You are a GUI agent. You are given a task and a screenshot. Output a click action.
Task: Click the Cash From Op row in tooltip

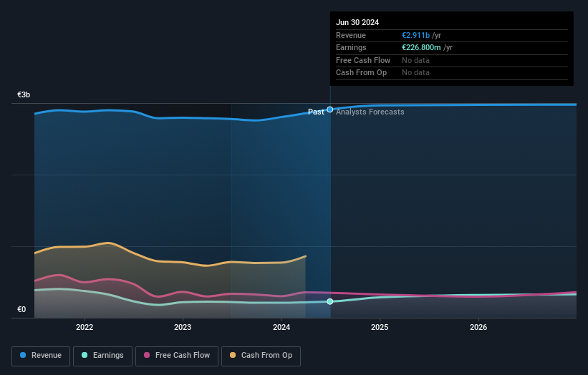pyautogui.click(x=451, y=73)
